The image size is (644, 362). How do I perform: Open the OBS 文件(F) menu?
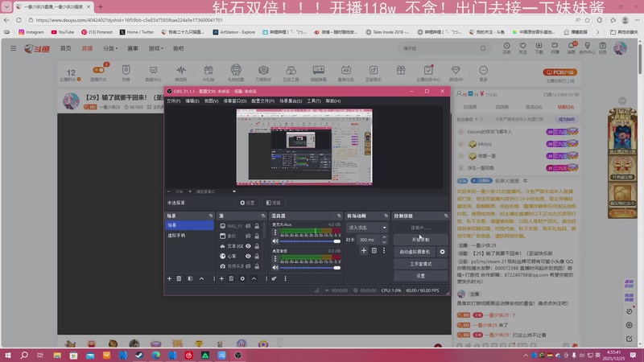(173, 101)
